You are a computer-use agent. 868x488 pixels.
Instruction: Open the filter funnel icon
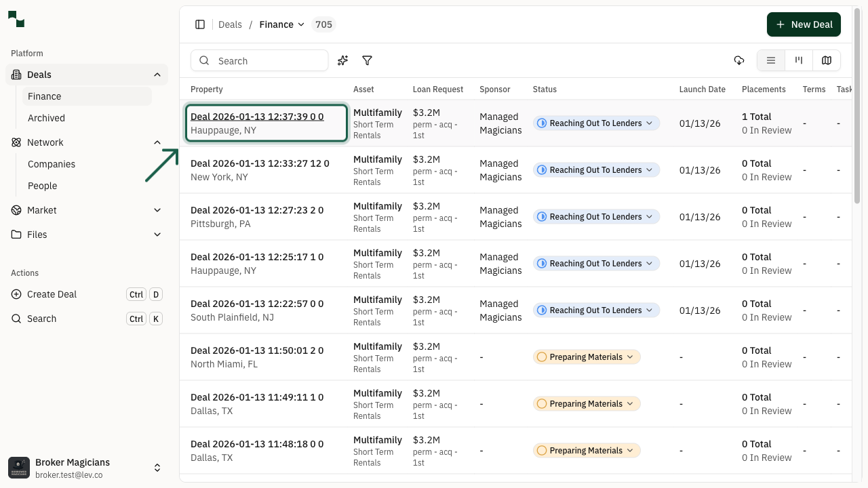coord(367,60)
